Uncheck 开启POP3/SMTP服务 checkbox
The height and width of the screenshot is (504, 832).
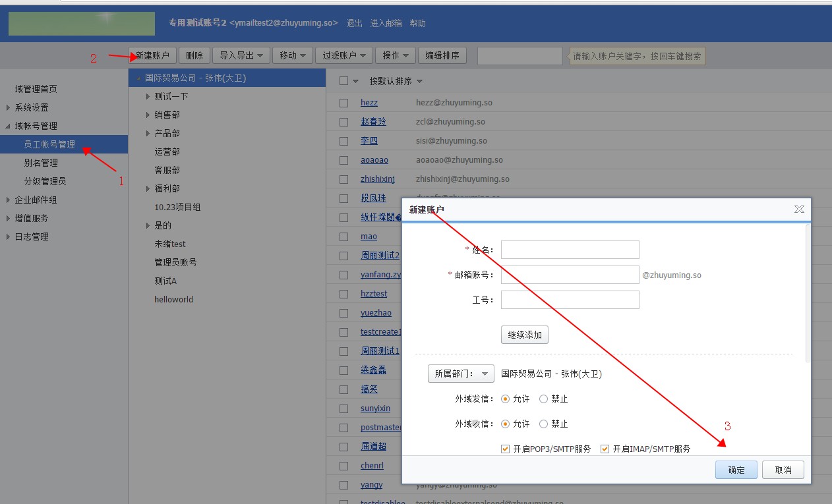coord(506,449)
